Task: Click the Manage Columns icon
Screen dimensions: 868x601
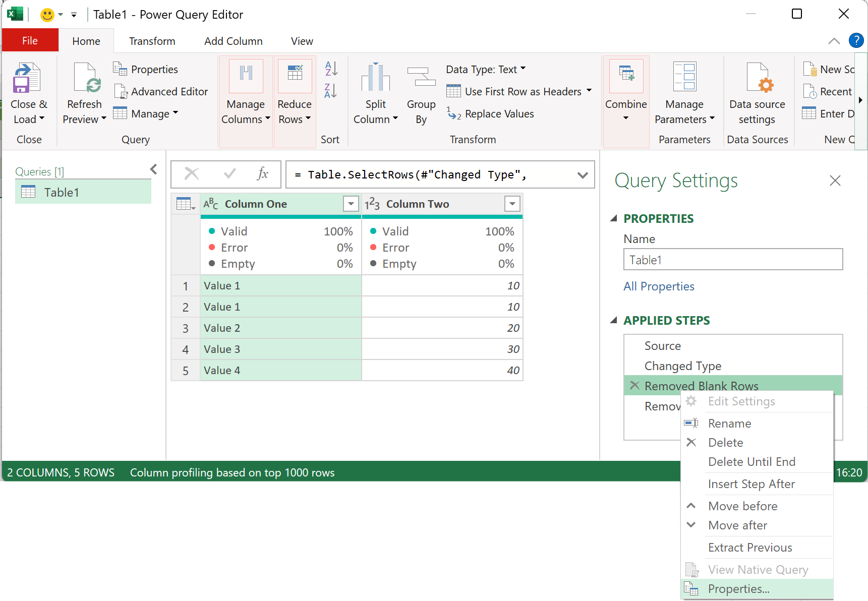Action: (246, 76)
